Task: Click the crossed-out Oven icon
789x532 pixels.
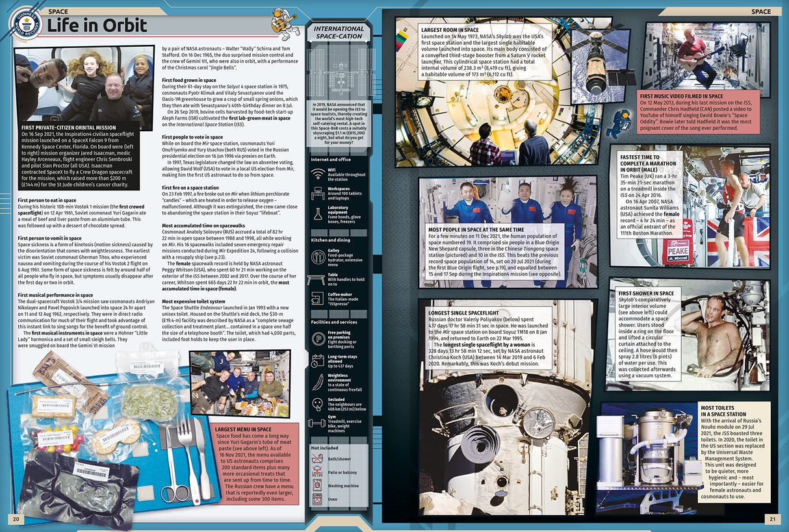Action: [317, 499]
